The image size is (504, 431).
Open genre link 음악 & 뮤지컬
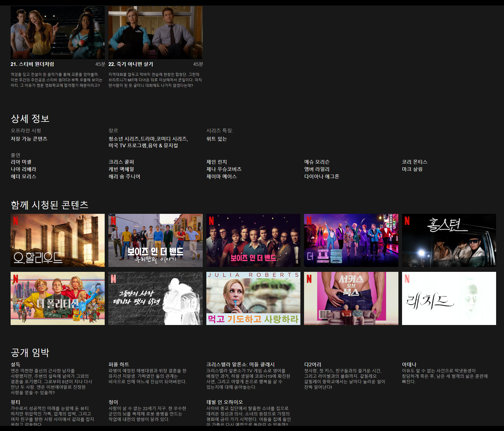click(163, 145)
